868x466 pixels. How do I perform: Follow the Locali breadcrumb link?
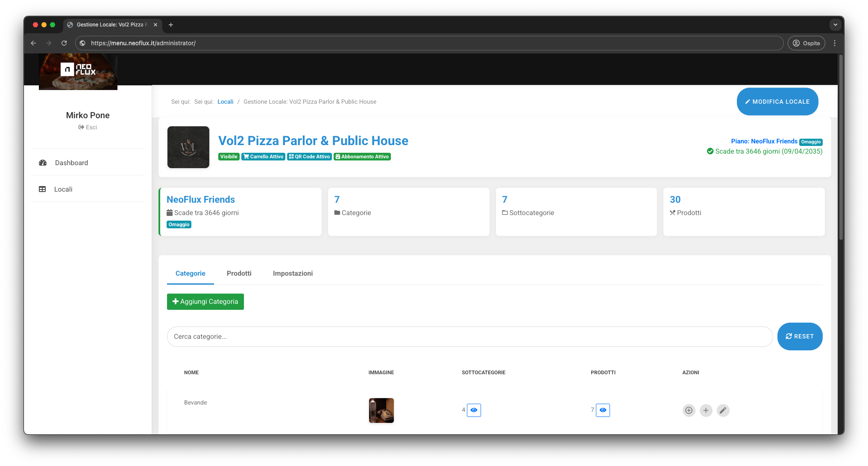click(x=226, y=102)
